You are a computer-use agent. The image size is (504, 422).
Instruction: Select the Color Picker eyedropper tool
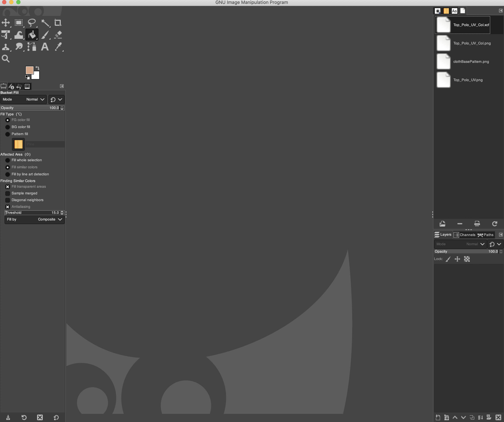pos(58,47)
